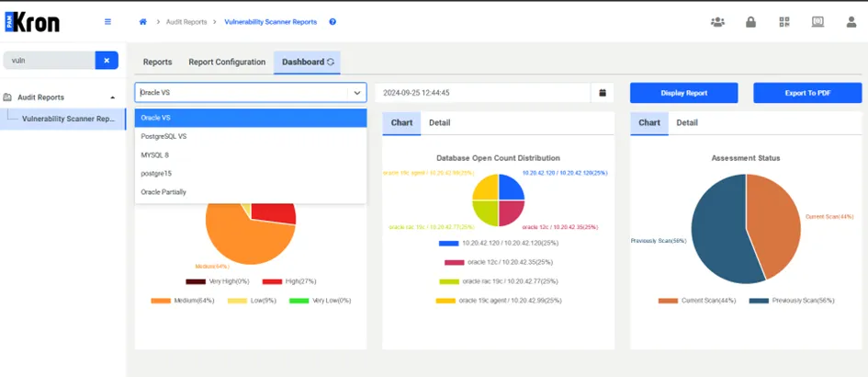Screen dimensions: 868x377
Task: Open the help question mark icon
Action: 333,22
